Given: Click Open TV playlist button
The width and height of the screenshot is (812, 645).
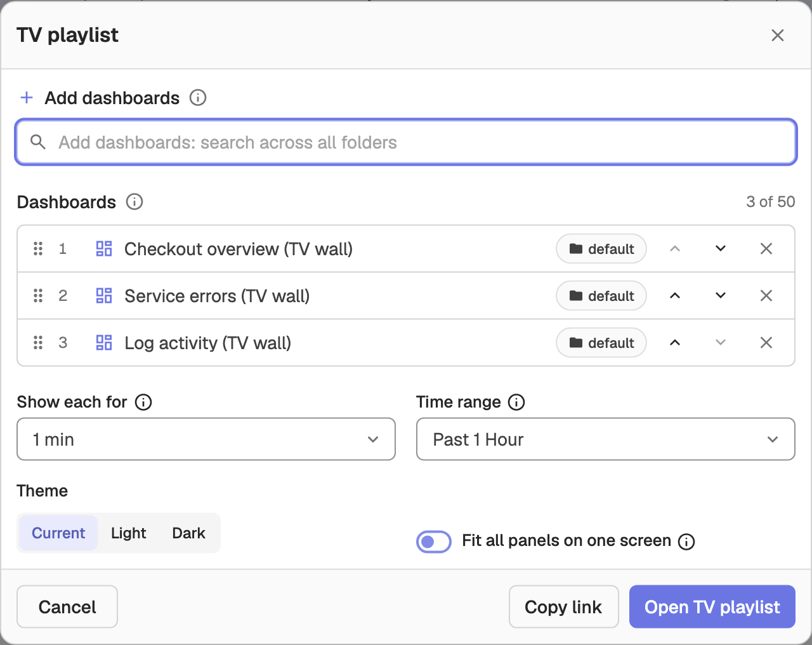Looking at the screenshot, I should (x=712, y=607).
